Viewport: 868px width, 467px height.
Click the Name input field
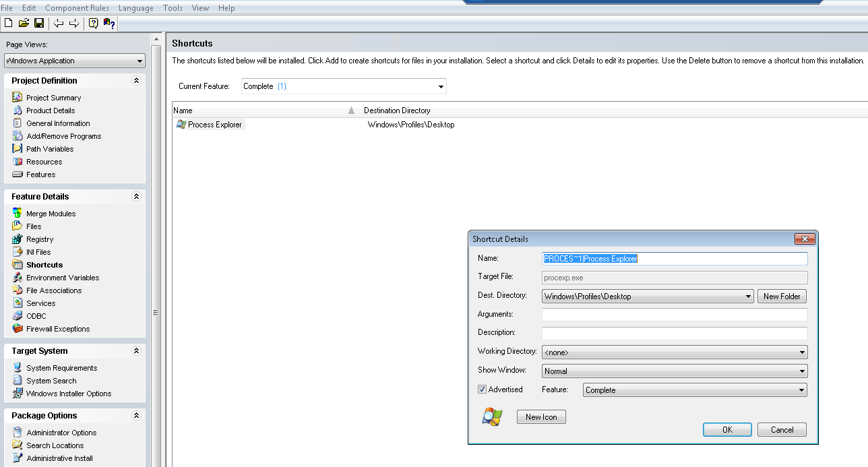pos(675,259)
